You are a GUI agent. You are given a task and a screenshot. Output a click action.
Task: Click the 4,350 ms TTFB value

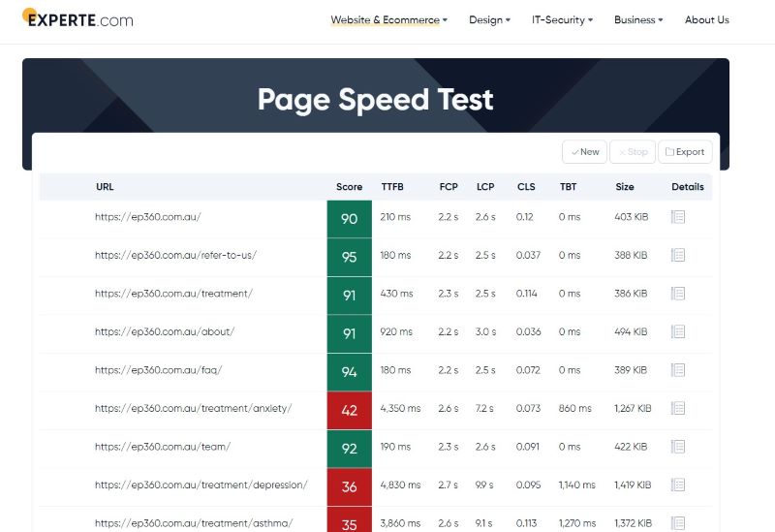coord(400,408)
